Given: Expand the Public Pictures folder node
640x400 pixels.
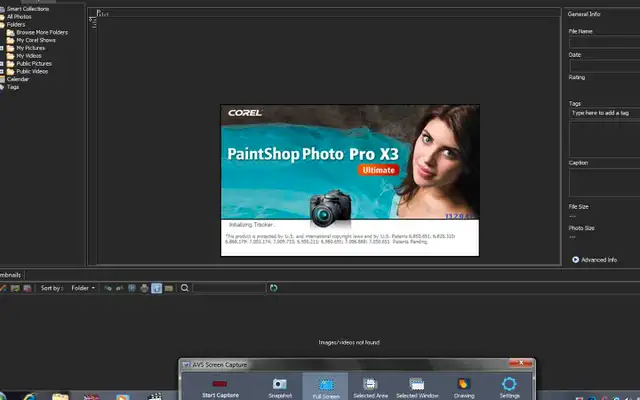Looking at the screenshot, I should tap(2, 64).
